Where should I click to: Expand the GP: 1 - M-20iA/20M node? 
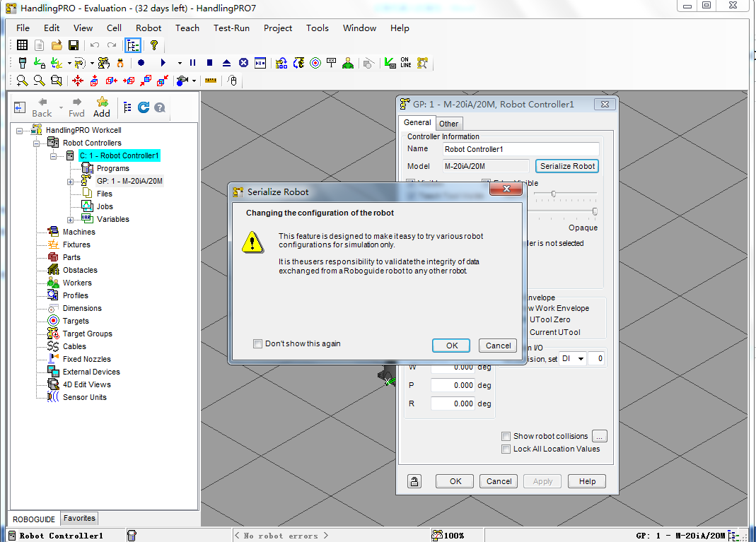[x=71, y=182]
